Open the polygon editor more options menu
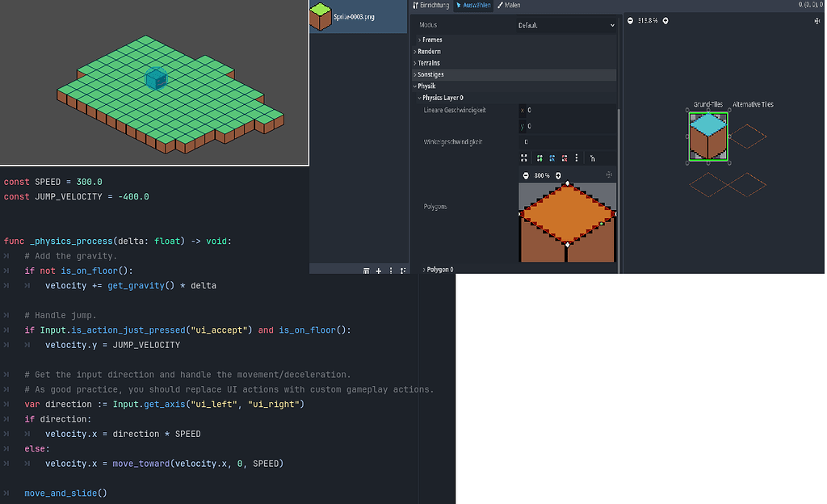The width and height of the screenshot is (827, 504). coord(576,158)
